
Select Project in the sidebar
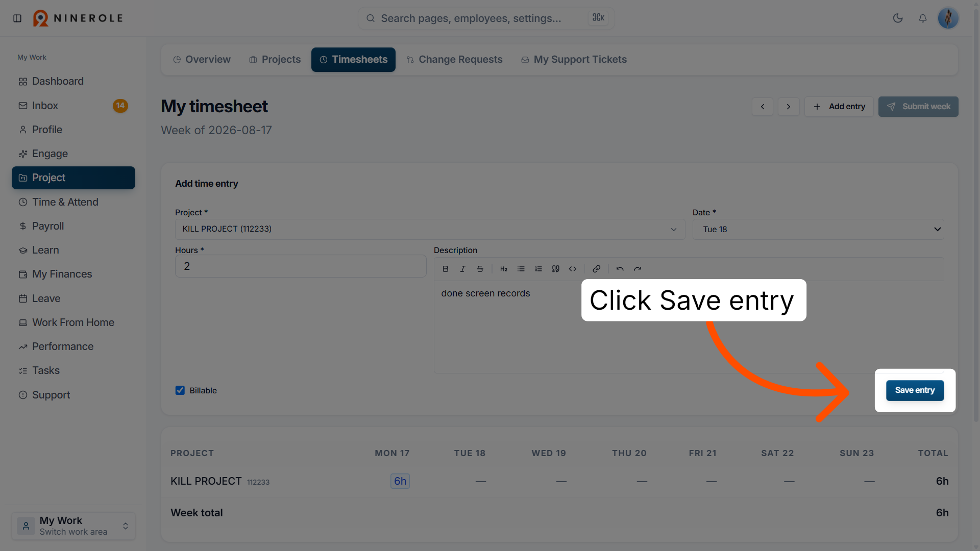[73, 178]
